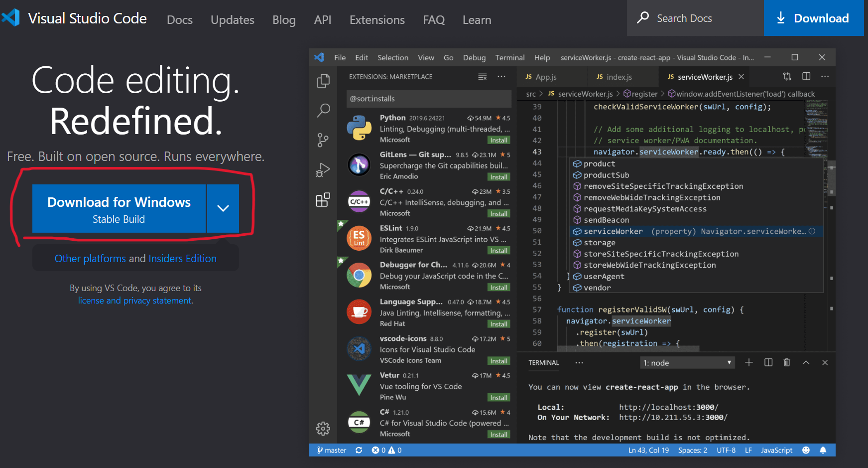Click Spaces: 2 indentation status entry
The width and height of the screenshot is (868, 468).
coord(692,450)
